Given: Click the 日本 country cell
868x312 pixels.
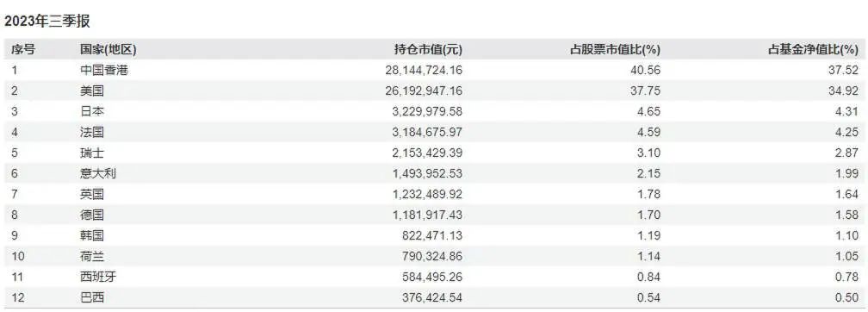Looking at the screenshot, I should click(x=92, y=111).
